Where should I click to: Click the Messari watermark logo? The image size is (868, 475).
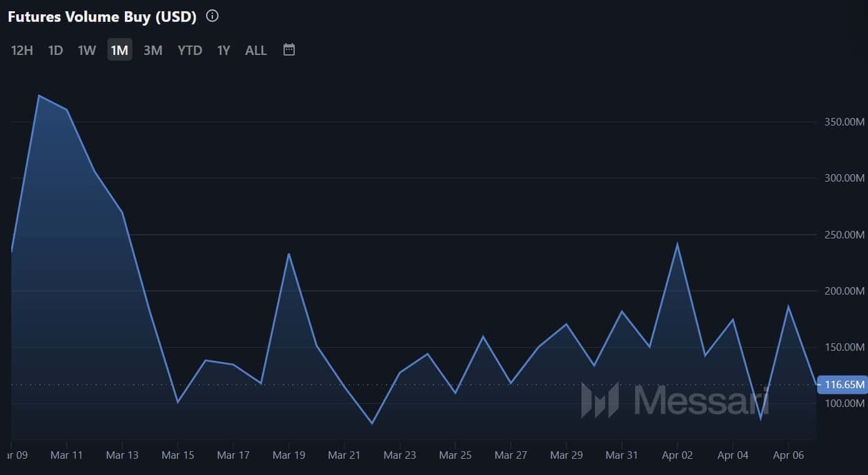click(674, 400)
